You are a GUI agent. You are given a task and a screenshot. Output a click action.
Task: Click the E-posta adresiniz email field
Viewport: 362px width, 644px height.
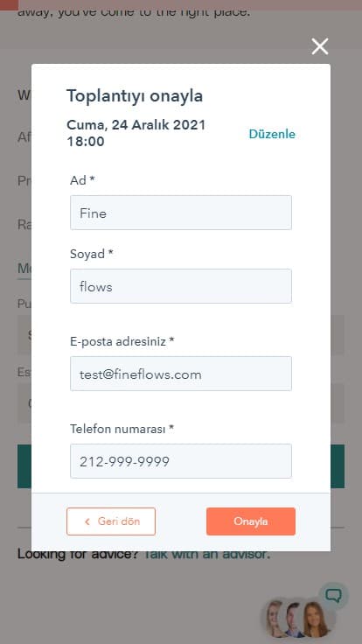tap(181, 374)
